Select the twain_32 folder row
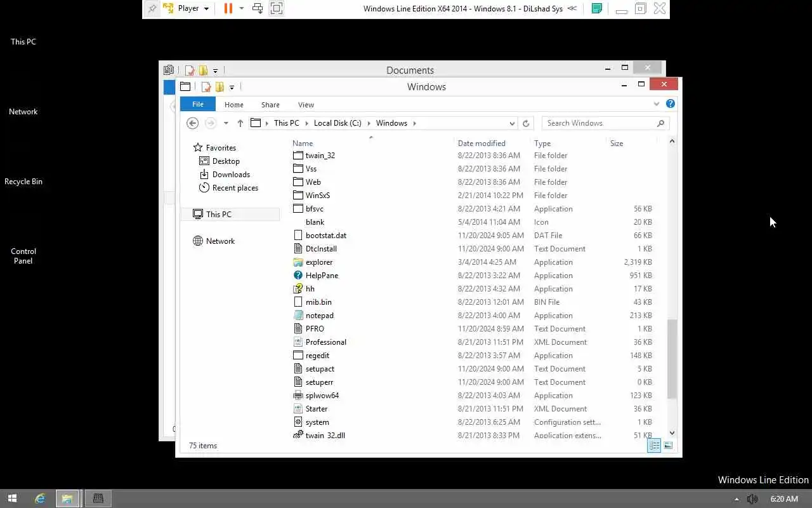Image resolution: width=812 pixels, height=508 pixels. [473, 156]
